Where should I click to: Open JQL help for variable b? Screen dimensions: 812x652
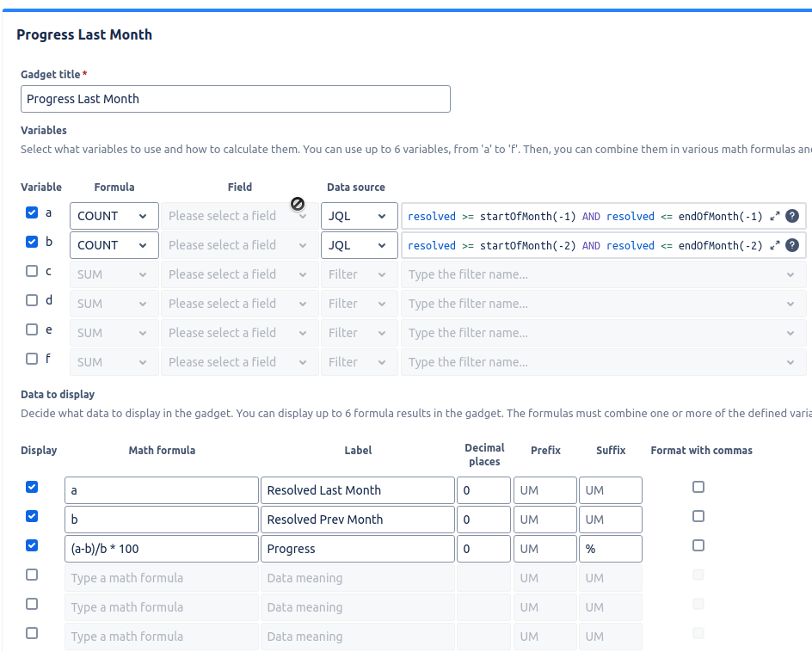coord(792,245)
